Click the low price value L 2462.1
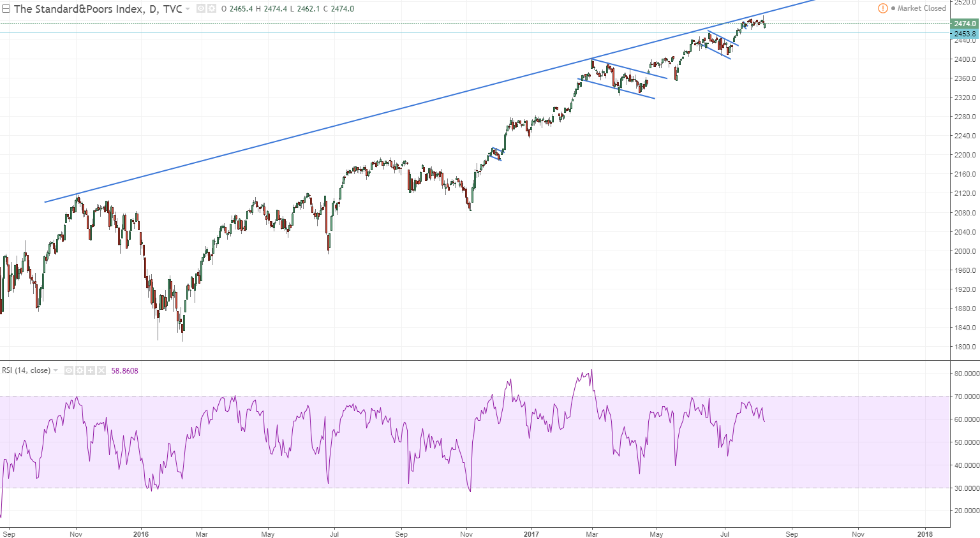This screenshot has height=538, width=980. (x=306, y=9)
